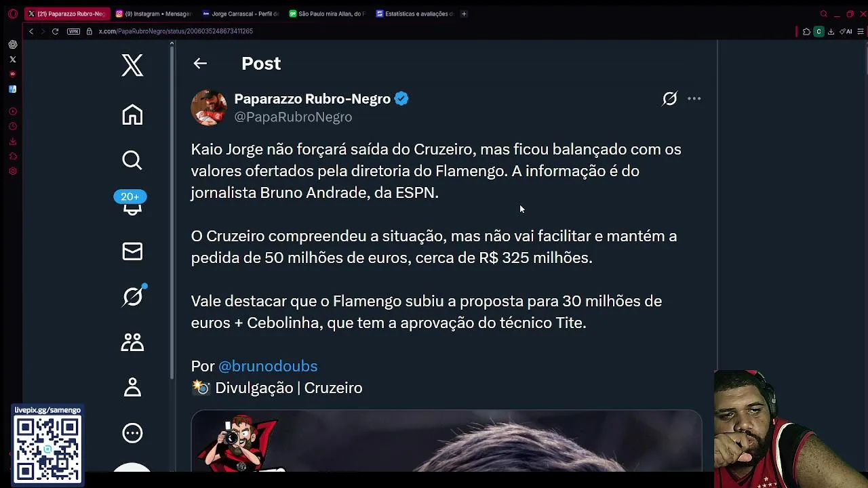The image size is (868, 488).
Task: Open the Profile person icon
Action: [x=132, y=387]
